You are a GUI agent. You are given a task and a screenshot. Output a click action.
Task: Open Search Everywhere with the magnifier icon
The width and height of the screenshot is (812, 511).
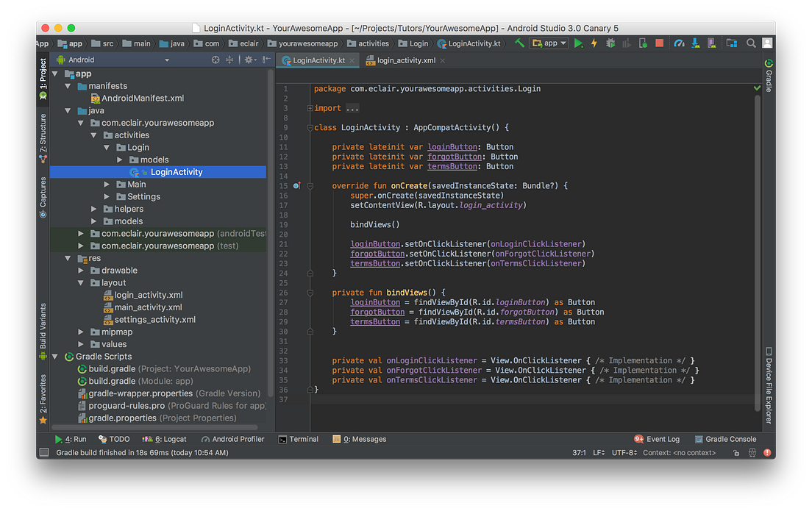click(x=751, y=43)
